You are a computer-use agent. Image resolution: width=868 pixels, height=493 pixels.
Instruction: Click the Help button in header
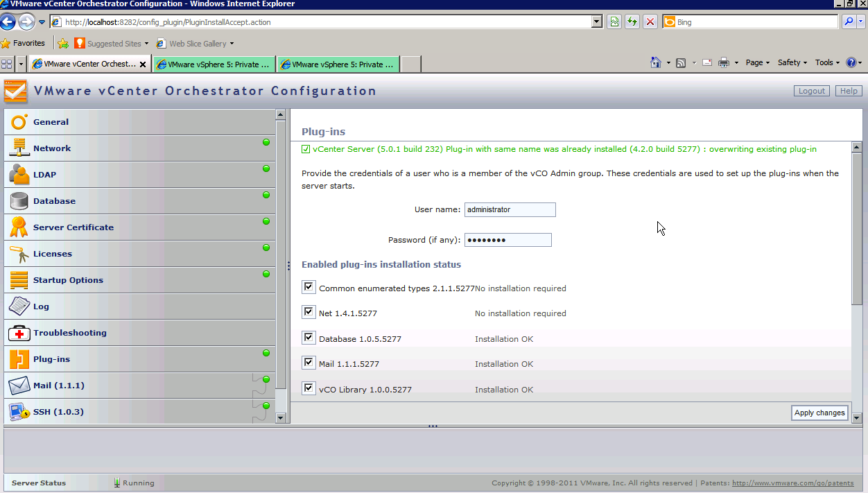click(849, 91)
